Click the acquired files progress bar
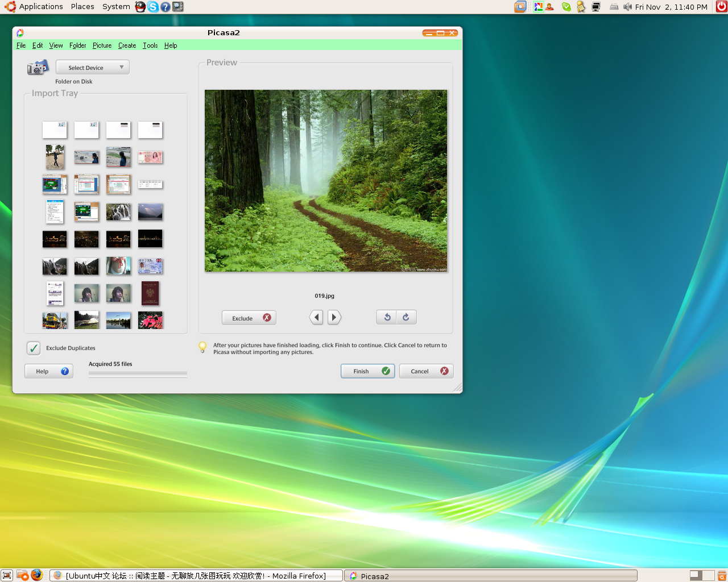 coord(138,373)
